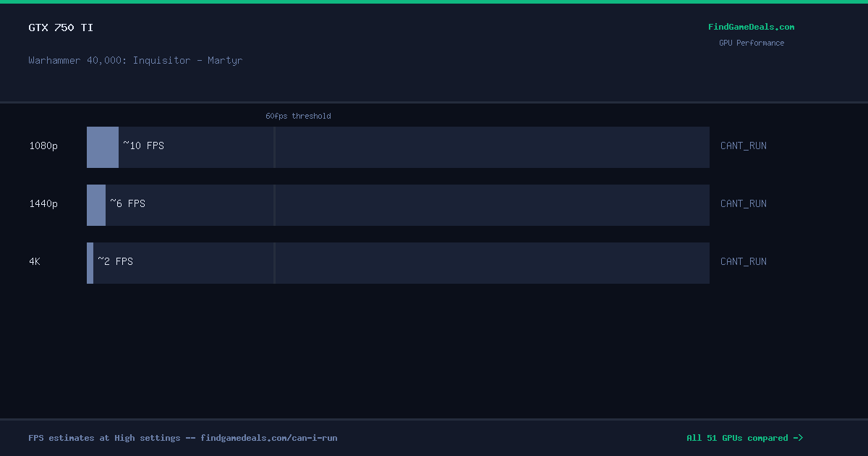Click the filled portion of the 1440p bar
The image size is (868, 456).
click(x=96, y=205)
